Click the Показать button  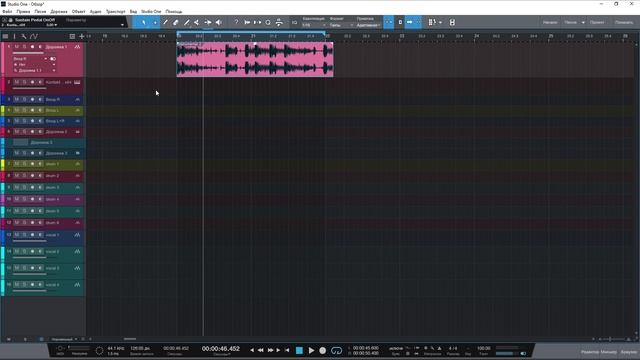click(x=624, y=22)
